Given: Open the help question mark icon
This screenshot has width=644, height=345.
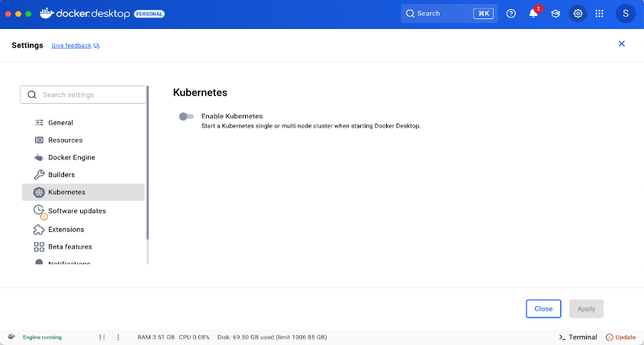Looking at the screenshot, I should 511,14.
